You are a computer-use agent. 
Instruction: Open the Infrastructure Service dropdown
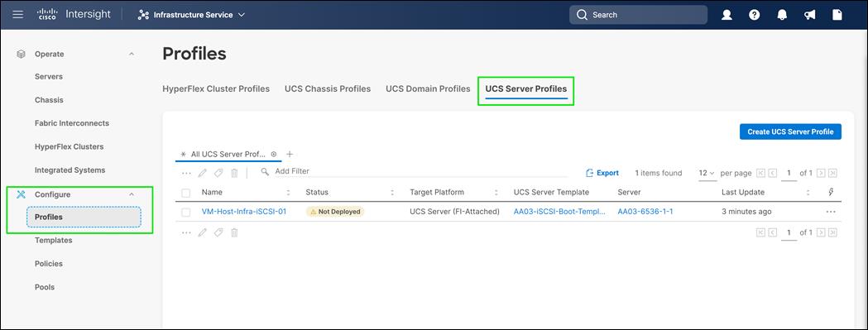191,15
